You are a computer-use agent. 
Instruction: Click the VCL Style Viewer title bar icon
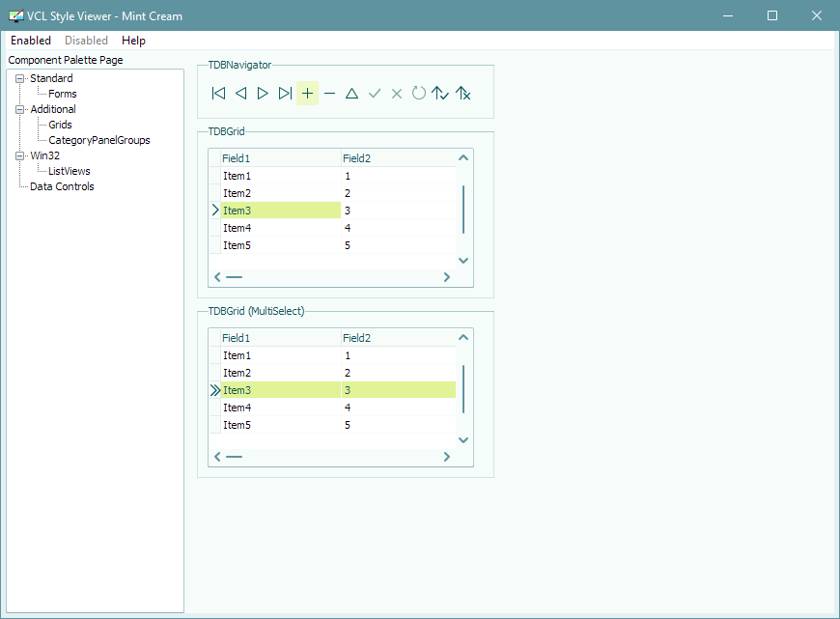[16, 16]
